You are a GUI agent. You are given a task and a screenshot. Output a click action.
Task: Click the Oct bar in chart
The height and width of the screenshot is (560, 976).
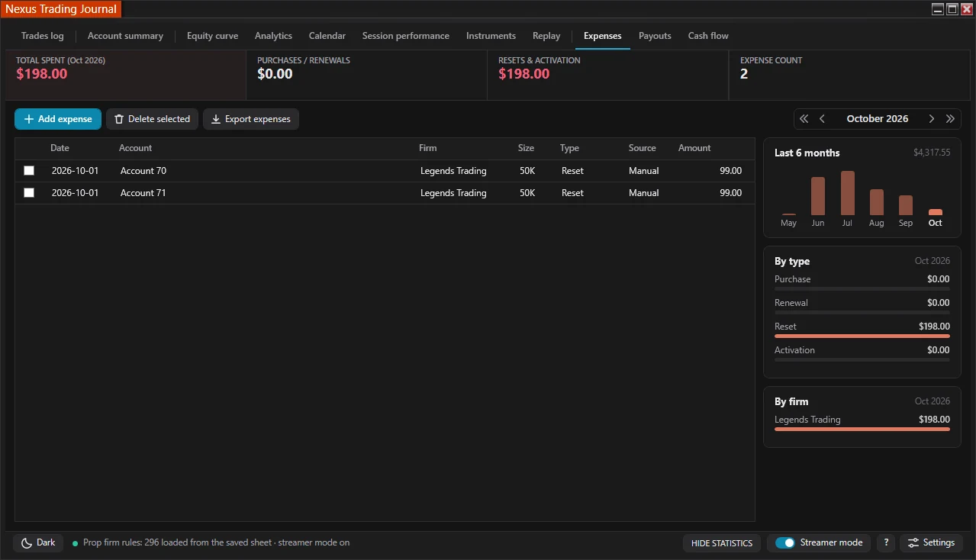(x=936, y=212)
